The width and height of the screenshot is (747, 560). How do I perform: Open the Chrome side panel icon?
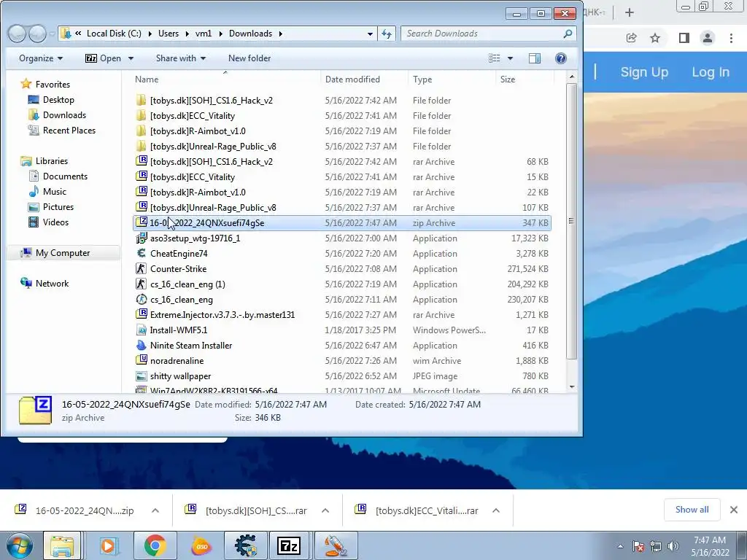pyautogui.click(x=684, y=38)
